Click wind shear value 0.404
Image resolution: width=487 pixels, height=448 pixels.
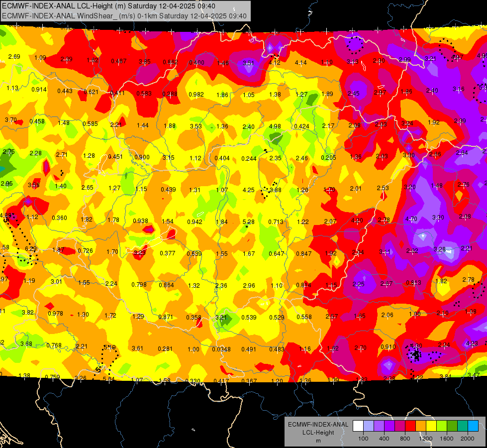coord(222,158)
